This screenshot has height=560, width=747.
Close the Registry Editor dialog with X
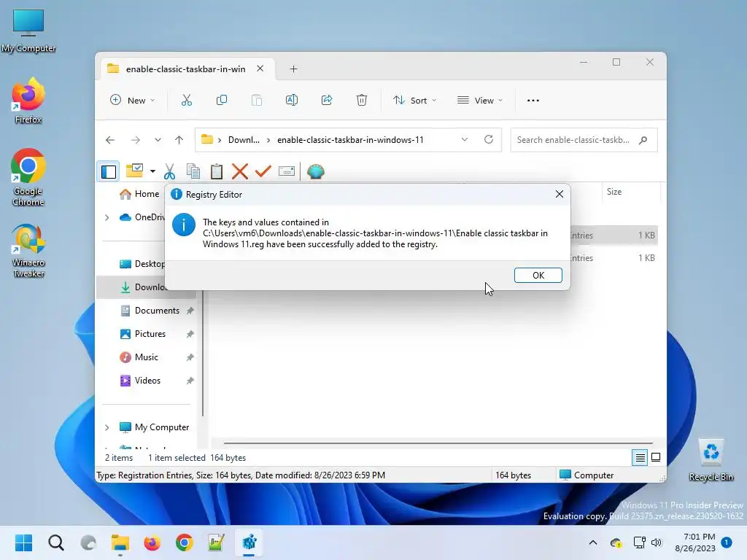560,194
